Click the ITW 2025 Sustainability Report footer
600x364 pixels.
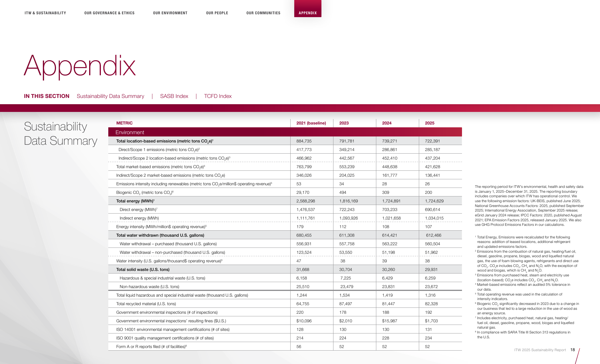(x=540, y=350)
